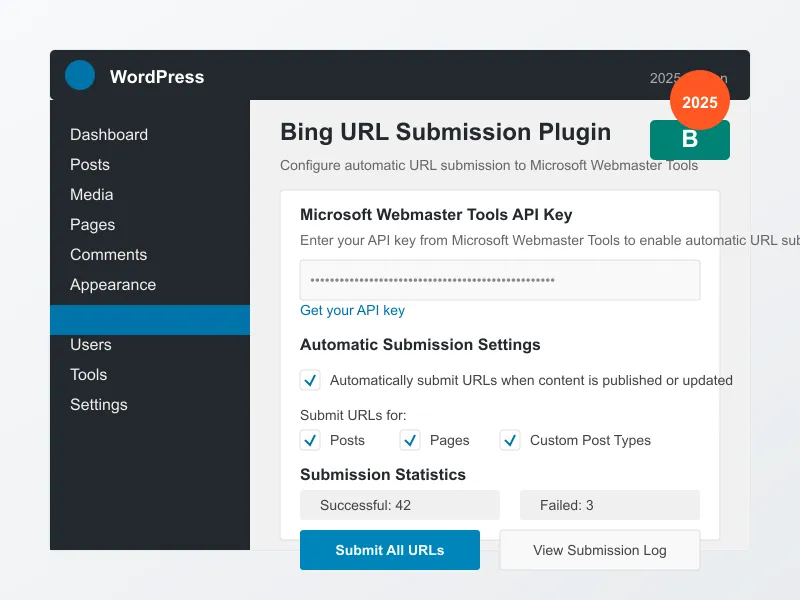Click the orange 2025 badge
Image resolution: width=800 pixels, height=600 pixels.
pos(700,100)
